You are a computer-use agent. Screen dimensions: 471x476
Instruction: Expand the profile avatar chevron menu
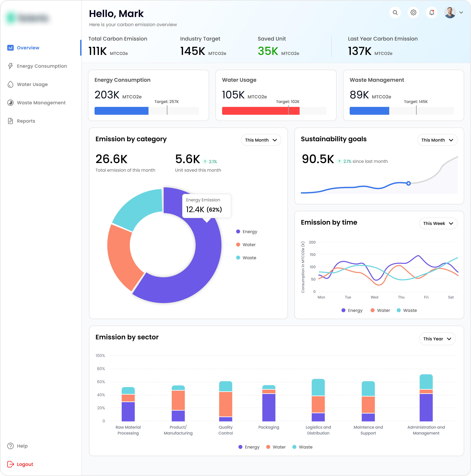coord(461,12)
